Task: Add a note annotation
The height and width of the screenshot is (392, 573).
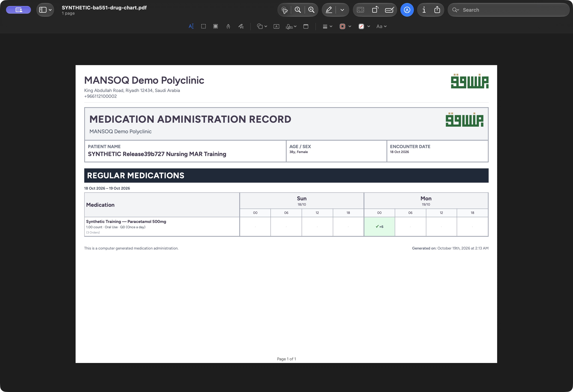Action: pos(306,26)
